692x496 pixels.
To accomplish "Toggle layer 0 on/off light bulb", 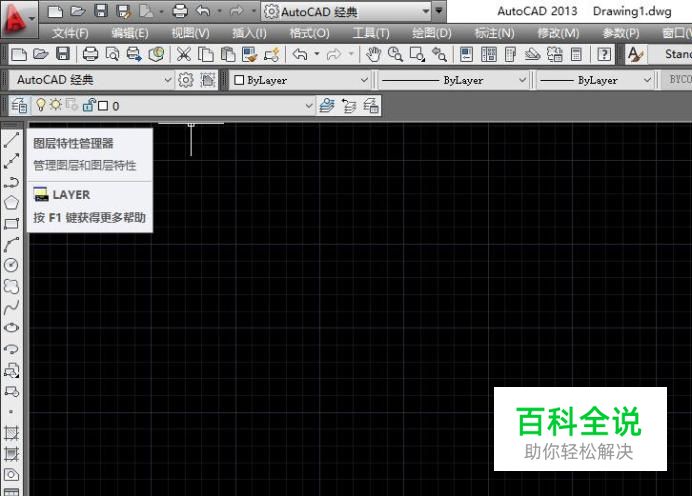I will 41,105.
